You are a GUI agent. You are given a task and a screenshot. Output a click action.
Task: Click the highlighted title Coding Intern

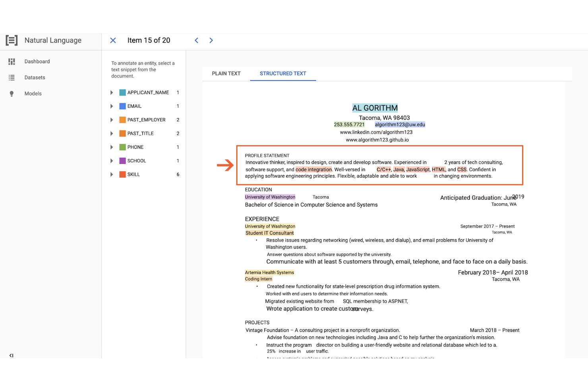pos(259,279)
